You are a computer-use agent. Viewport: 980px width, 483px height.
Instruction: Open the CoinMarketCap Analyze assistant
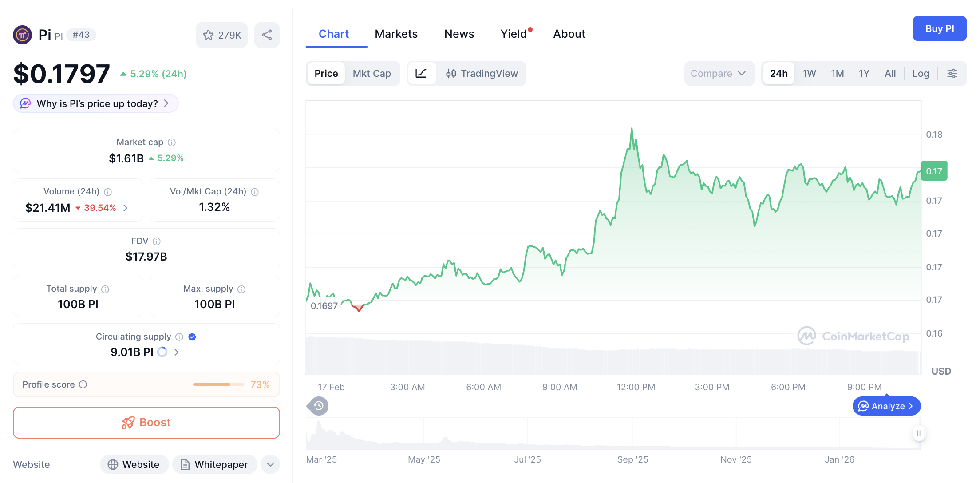[x=886, y=406]
